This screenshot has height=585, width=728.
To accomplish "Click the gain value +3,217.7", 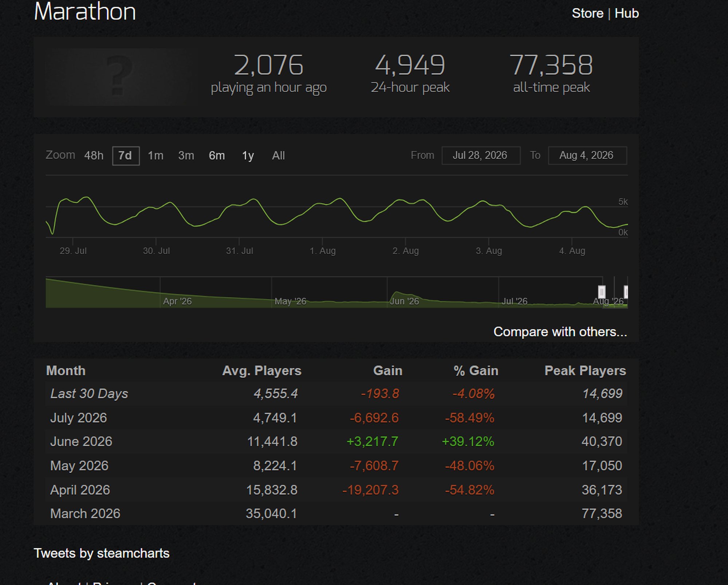I will click(373, 442).
